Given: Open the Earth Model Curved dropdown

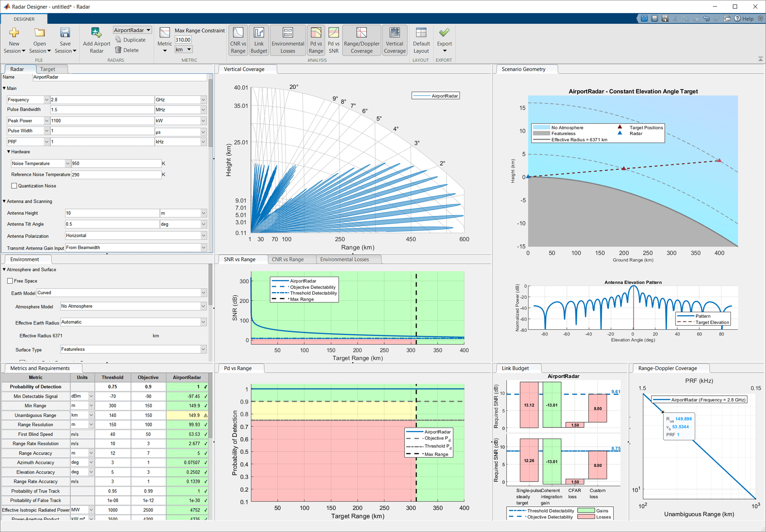Looking at the screenshot, I should point(122,293).
